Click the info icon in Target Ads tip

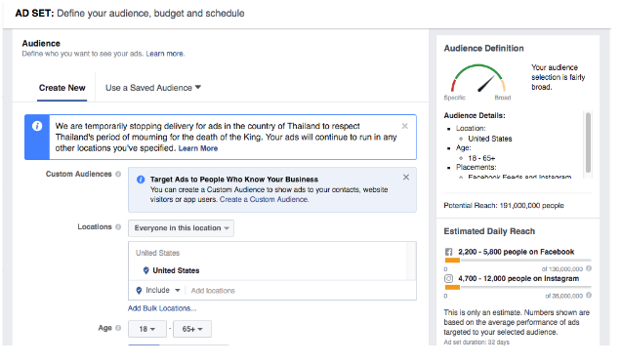click(141, 180)
